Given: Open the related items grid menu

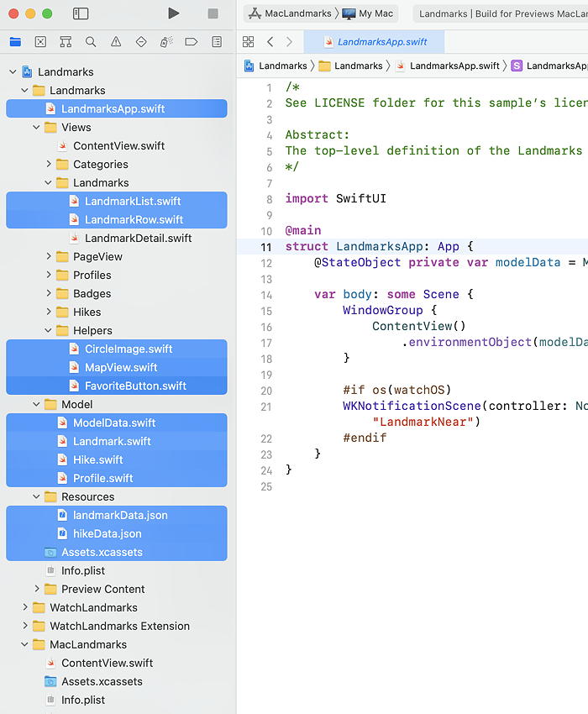Looking at the screenshot, I should [249, 42].
